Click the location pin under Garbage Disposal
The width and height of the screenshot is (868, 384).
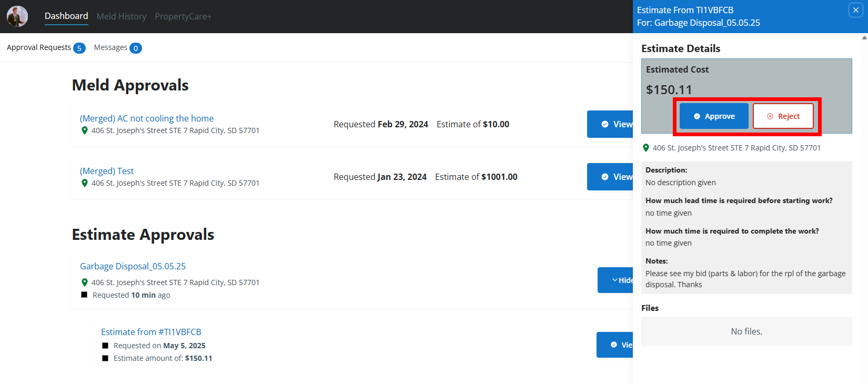pos(84,282)
